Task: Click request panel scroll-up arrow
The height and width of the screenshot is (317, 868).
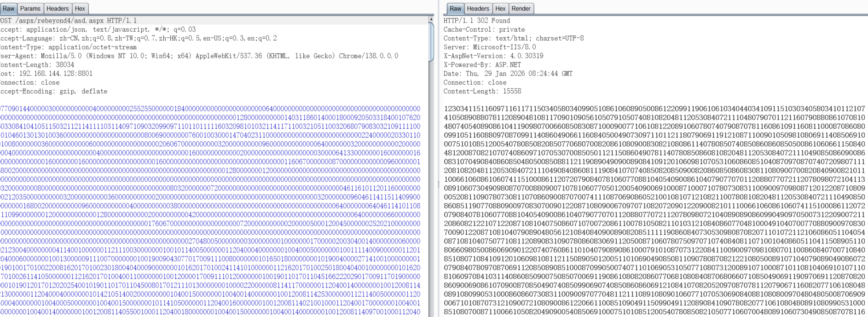Action: (x=431, y=19)
